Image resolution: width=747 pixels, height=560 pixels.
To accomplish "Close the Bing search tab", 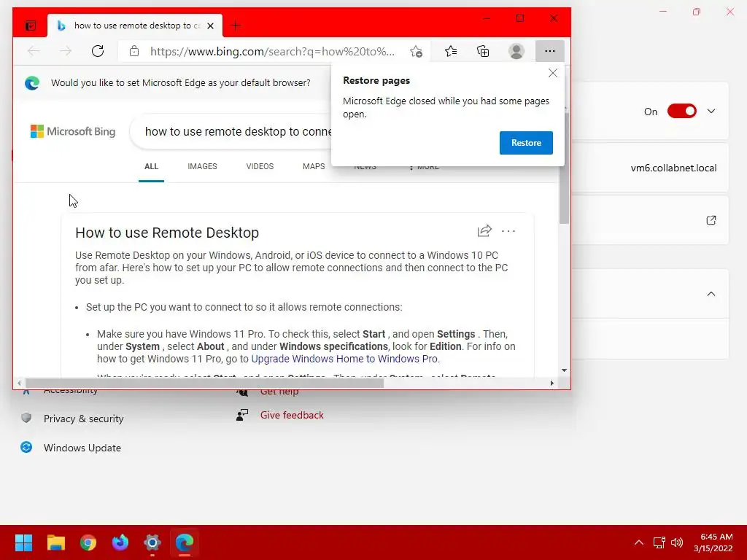I will [x=210, y=26].
